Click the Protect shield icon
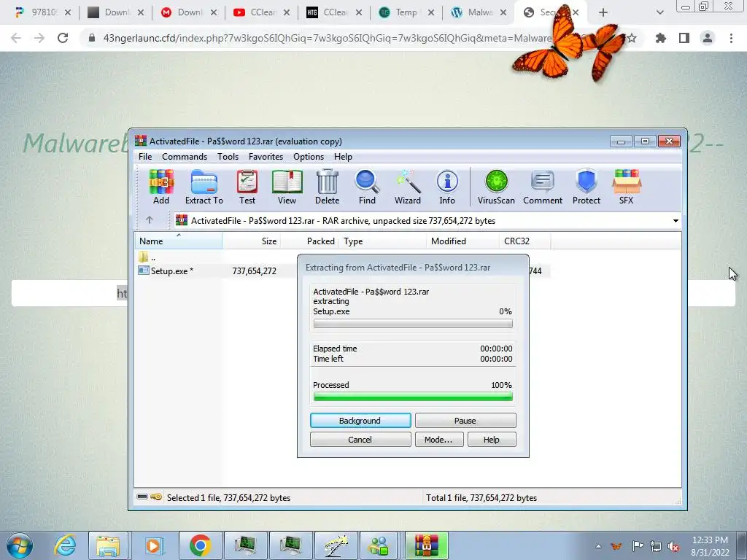Screen dimensions: 747x560 [x=587, y=187]
